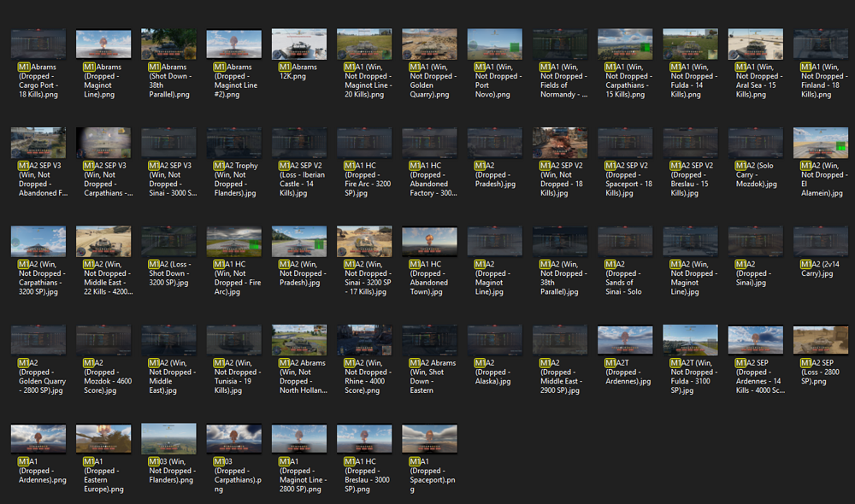
Task: Click M1A2 Dropped Middle East 2900 SP name
Action: point(561,377)
